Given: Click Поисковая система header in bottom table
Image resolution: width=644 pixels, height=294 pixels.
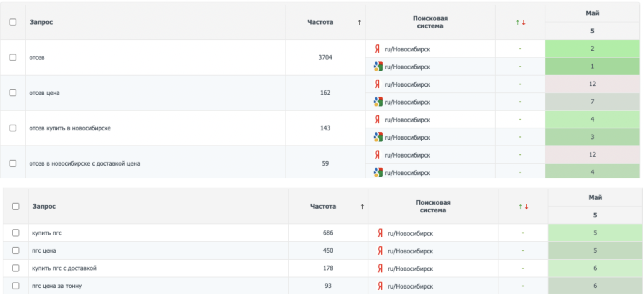Looking at the screenshot, I should (433, 206).
